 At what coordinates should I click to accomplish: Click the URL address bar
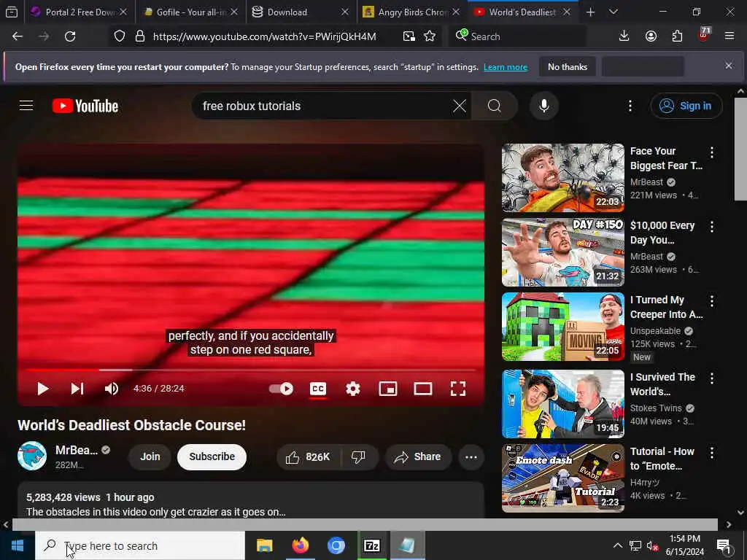[x=264, y=36]
